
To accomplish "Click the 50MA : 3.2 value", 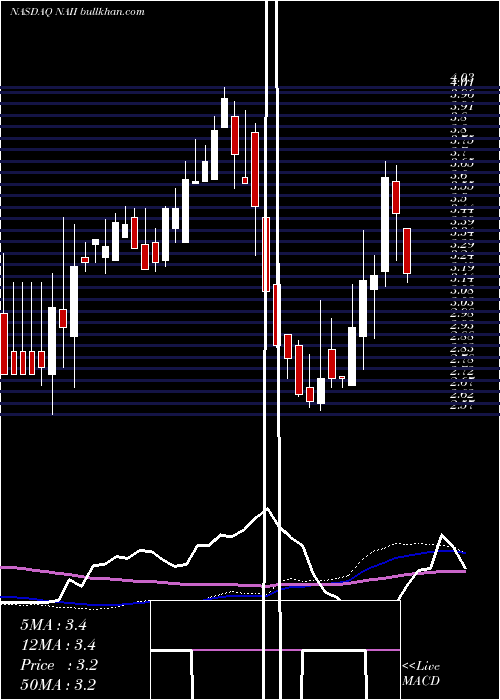I will pos(58,684).
